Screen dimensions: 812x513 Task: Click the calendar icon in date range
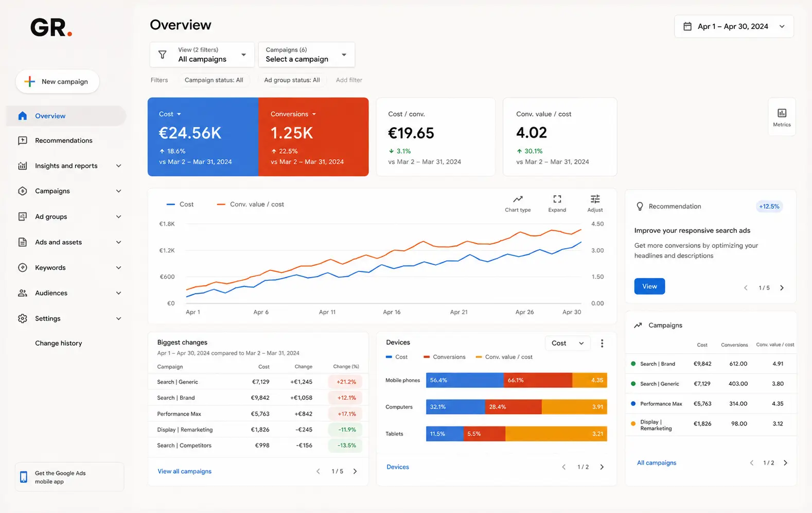(687, 26)
